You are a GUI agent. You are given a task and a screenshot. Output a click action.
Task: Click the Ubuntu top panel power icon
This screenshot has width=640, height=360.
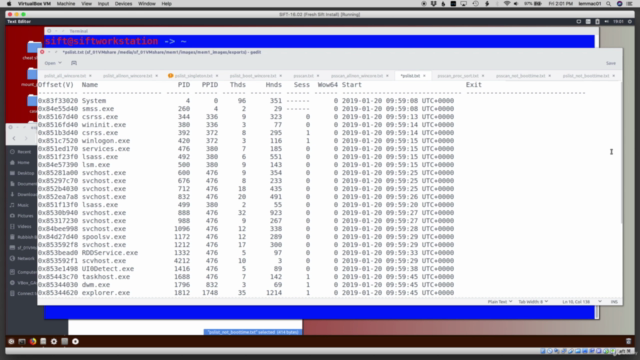tap(629, 21)
